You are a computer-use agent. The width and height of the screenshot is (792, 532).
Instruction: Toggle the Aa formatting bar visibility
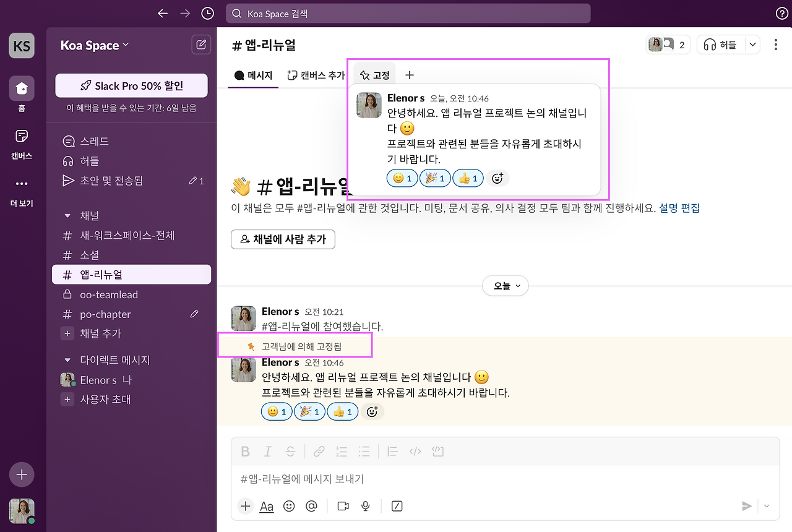click(266, 506)
